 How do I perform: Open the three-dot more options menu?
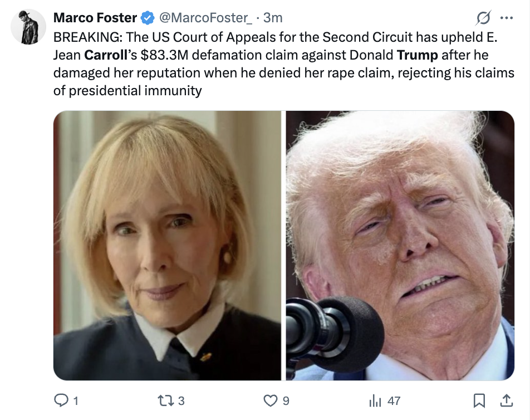(506, 18)
